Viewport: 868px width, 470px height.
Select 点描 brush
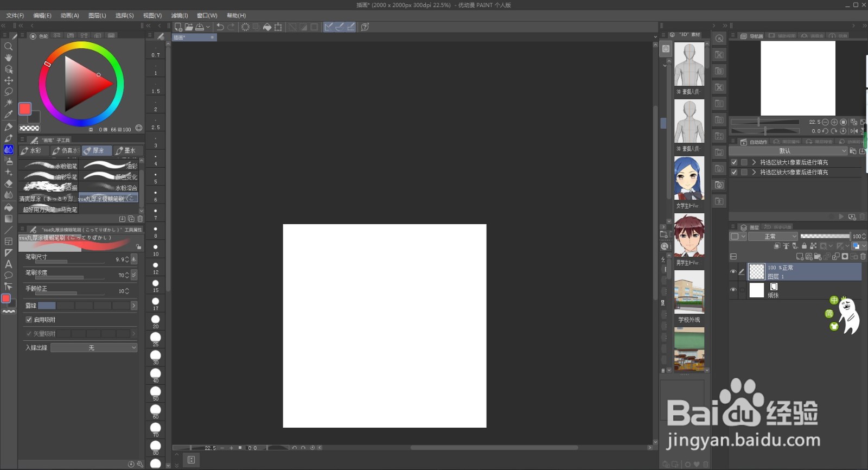tap(49, 187)
